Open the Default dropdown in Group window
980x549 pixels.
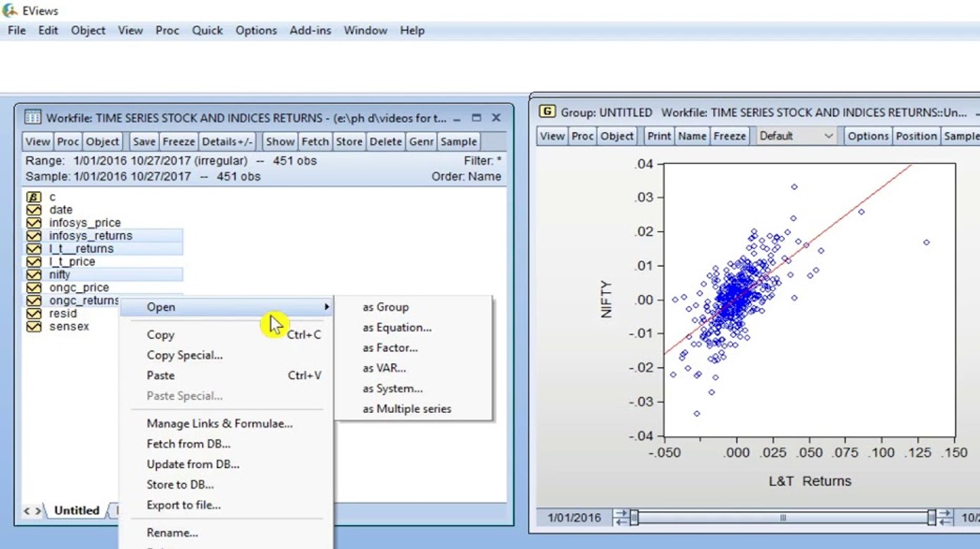point(796,136)
